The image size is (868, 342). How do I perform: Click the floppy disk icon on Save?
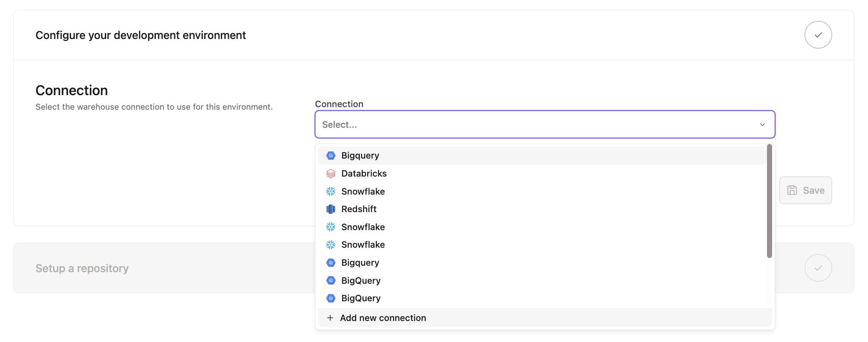(792, 190)
